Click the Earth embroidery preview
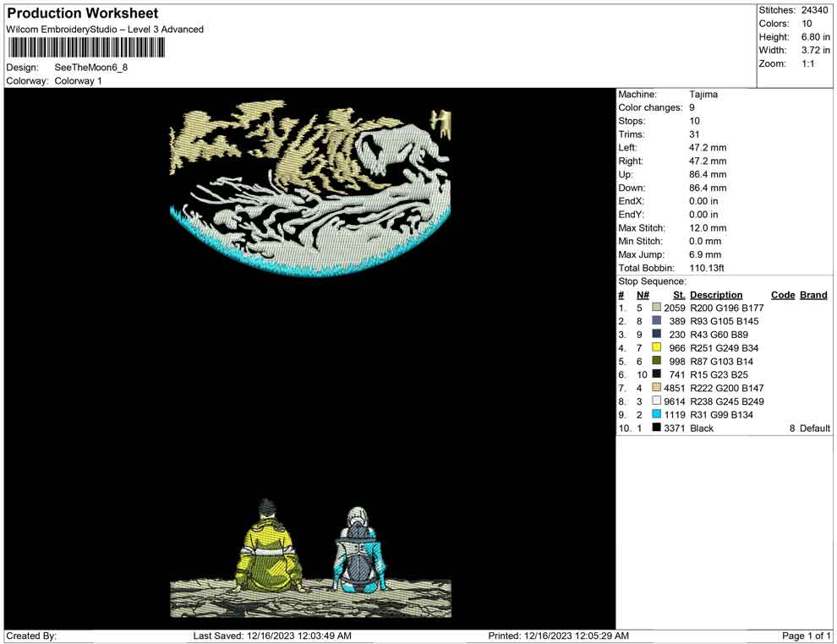The height and width of the screenshot is (644, 837). 310,188
